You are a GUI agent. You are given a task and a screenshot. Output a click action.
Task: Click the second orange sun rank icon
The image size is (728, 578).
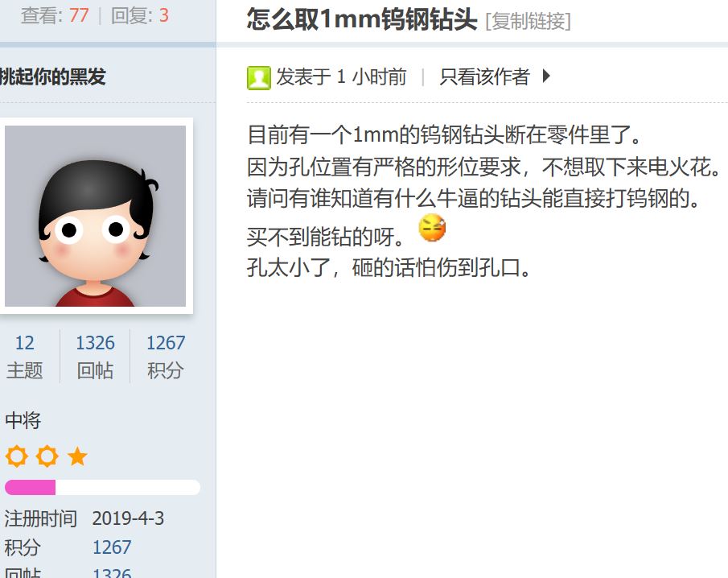pos(47,456)
